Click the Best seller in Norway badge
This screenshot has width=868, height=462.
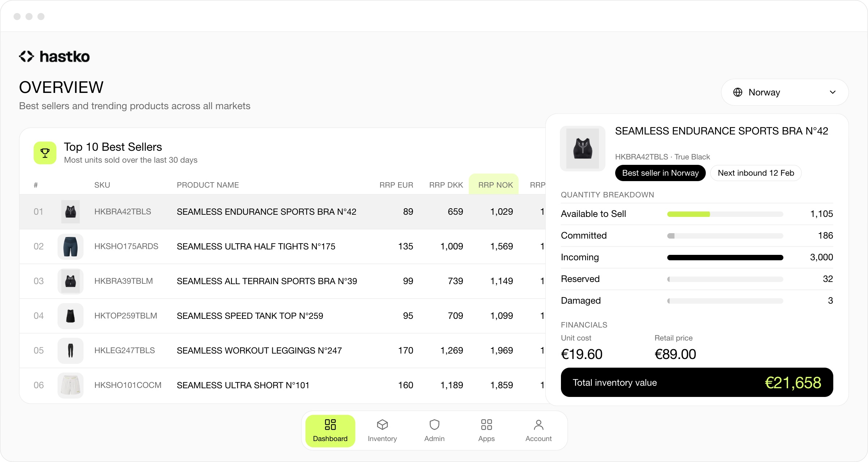(x=660, y=173)
